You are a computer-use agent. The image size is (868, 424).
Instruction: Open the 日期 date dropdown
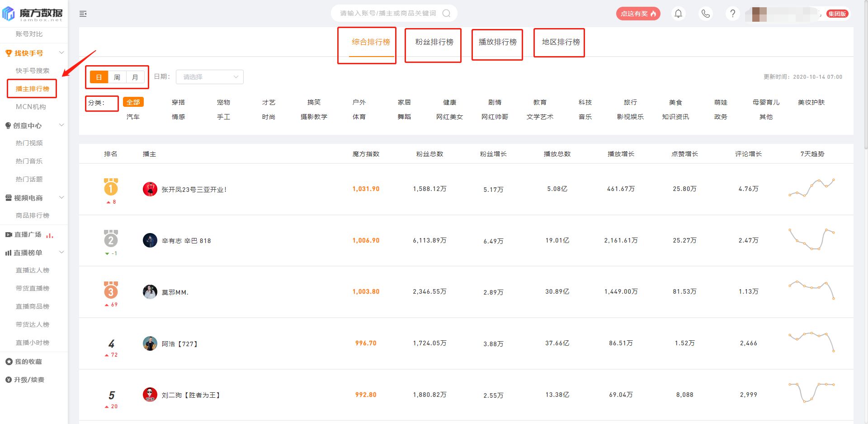(210, 77)
